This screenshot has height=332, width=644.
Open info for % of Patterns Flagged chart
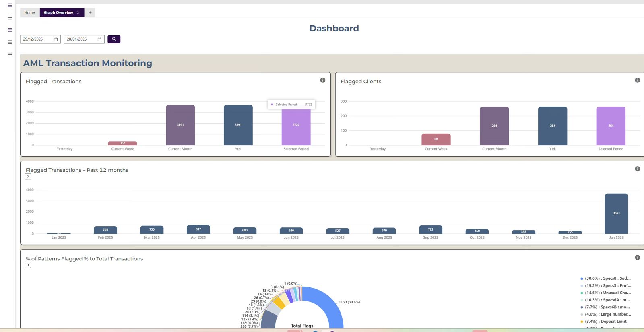637,258
